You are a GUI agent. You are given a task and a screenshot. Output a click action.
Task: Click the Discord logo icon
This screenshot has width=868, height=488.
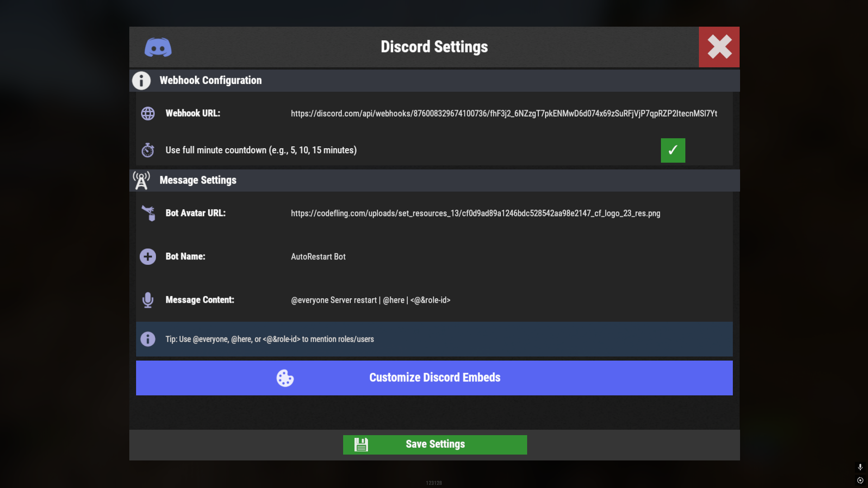point(158,47)
